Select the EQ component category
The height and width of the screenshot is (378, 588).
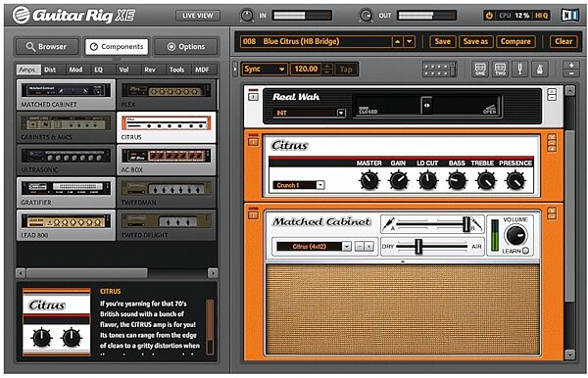(98, 70)
